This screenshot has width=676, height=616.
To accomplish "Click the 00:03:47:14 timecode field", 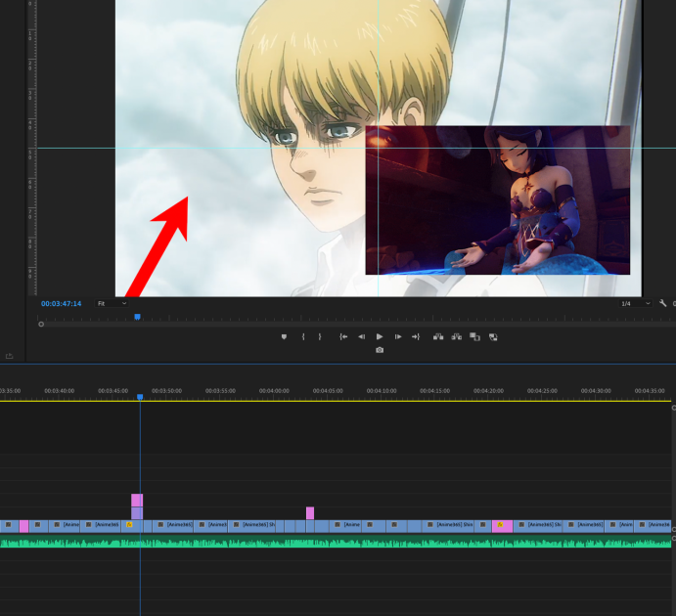I will (62, 304).
